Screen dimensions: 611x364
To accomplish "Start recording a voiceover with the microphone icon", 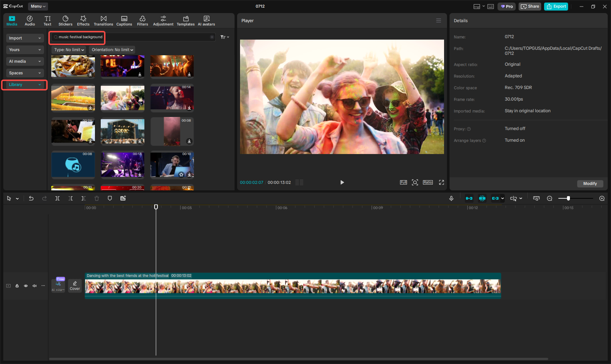I will (x=451, y=198).
